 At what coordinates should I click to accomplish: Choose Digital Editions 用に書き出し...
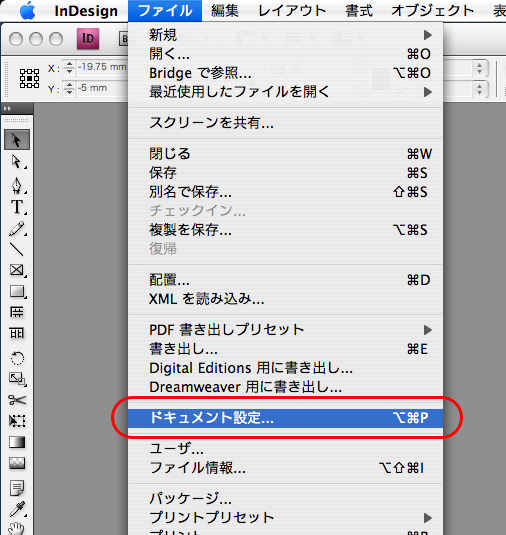(x=286, y=368)
